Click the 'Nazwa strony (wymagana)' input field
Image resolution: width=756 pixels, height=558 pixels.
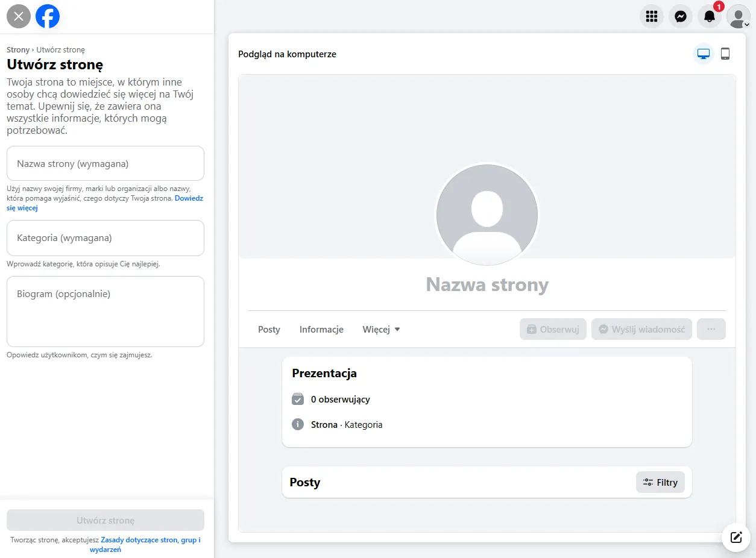(x=106, y=163)
